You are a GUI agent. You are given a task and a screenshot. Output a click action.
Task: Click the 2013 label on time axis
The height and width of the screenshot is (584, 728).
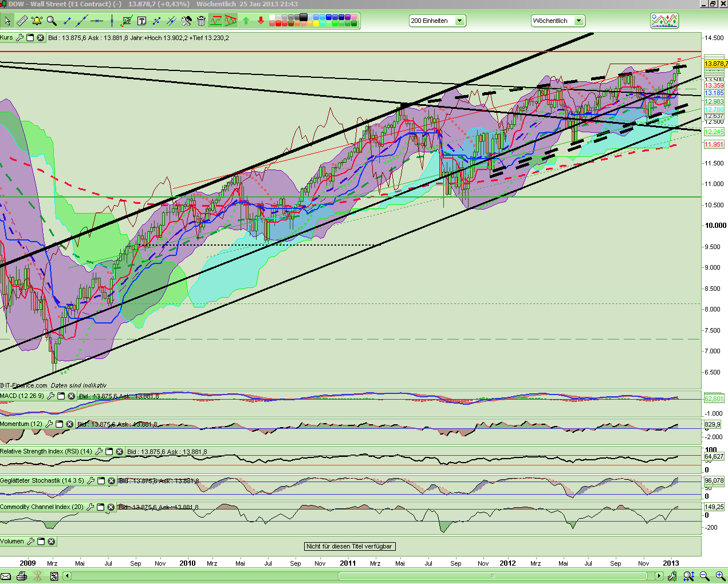671,563
